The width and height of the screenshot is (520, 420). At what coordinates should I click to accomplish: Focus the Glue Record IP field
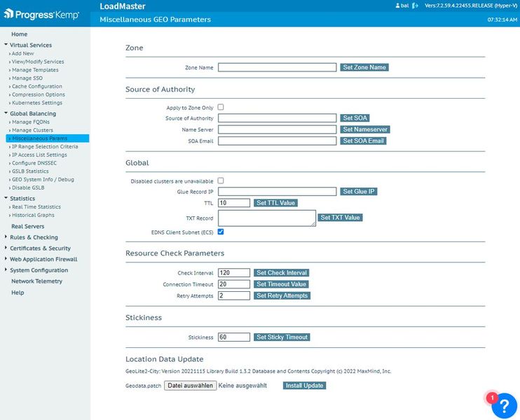[277, 192]
